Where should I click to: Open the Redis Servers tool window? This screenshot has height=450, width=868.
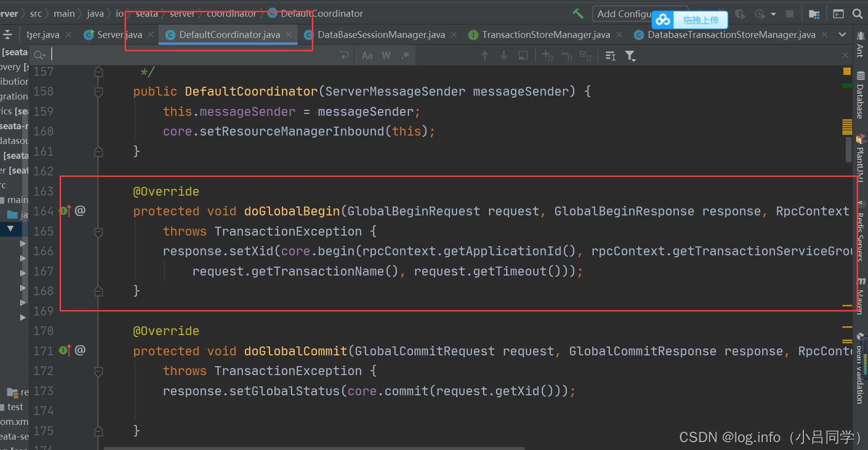click(x=861, y=232)
